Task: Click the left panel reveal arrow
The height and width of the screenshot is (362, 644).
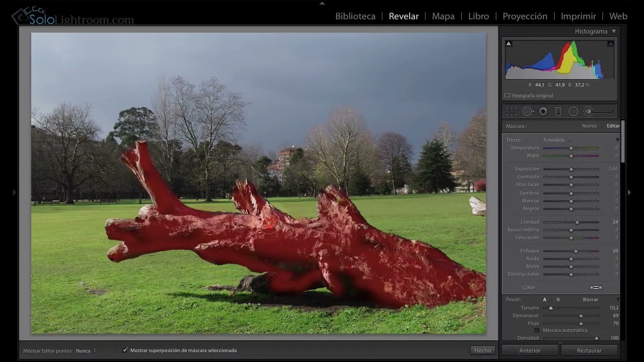Action: [x=14, y=192]
